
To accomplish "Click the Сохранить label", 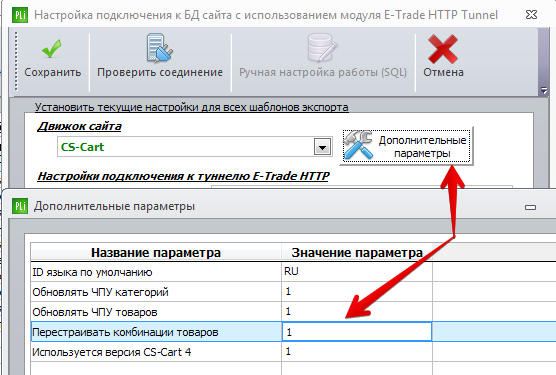I will (52, 72).
